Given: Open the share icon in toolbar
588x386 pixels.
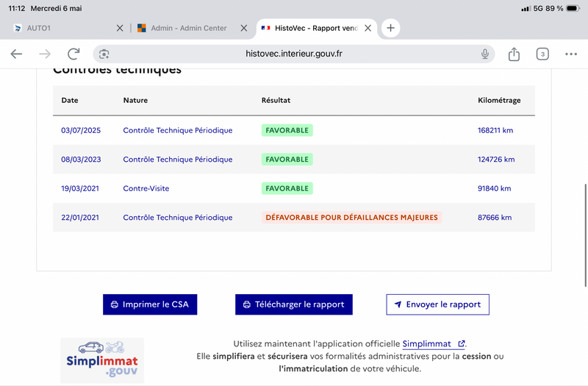Looking at the screenshot, I should click(x=514, y=54).
